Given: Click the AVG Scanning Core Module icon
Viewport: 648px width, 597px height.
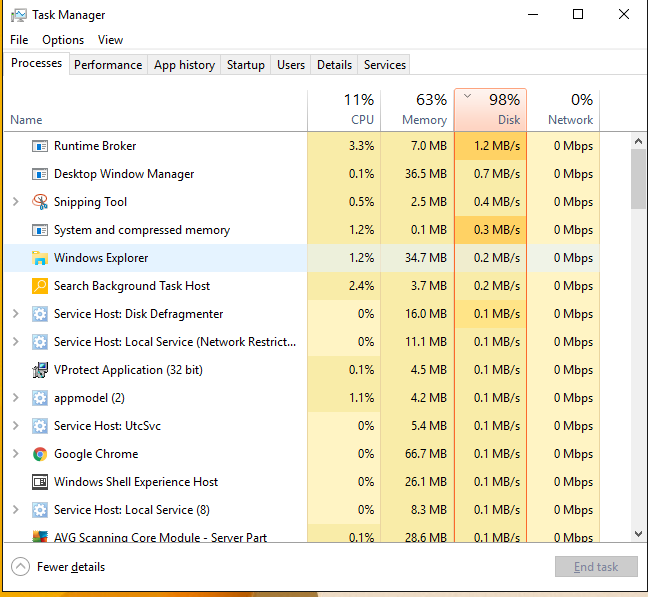Looking at the screenshot, I should click(x=40, y=536).
